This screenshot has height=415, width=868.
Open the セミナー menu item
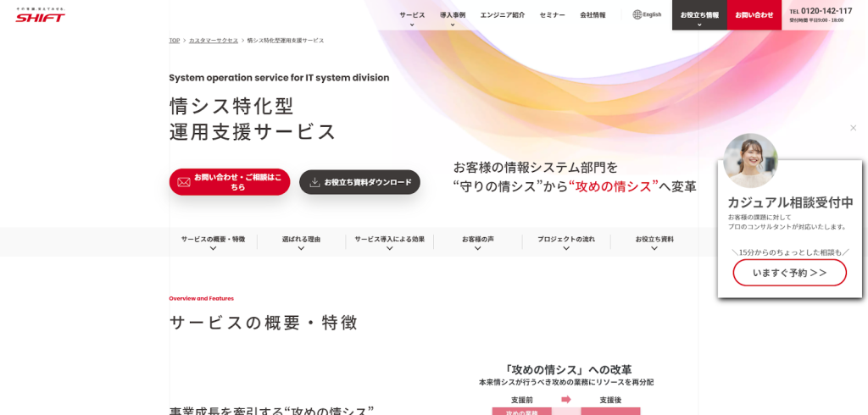(552, 15)
